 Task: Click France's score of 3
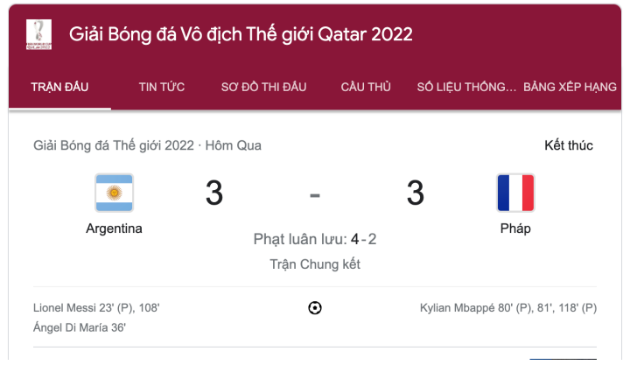[415, 193]
